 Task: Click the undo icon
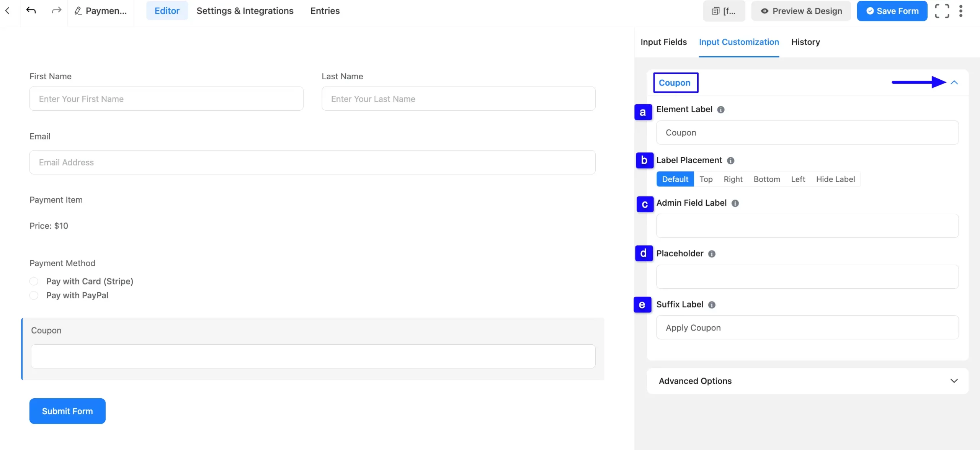(x=31, y=11)
